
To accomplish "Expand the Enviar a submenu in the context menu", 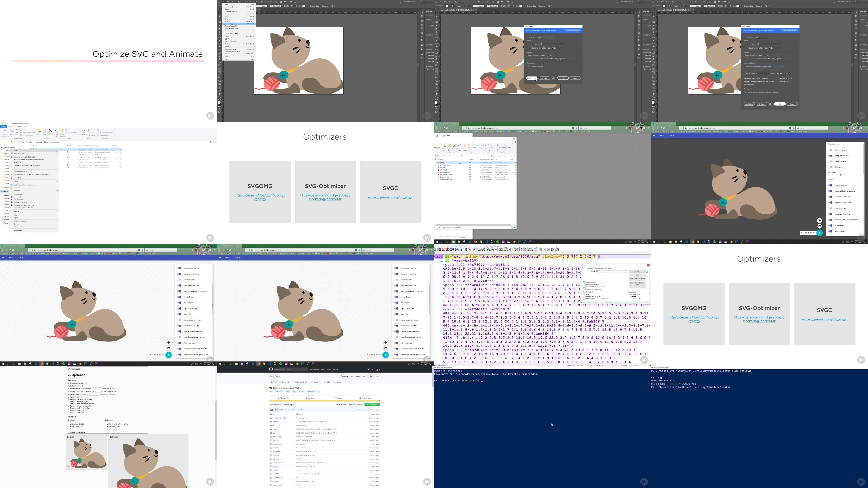I will [x=57, y=211].
